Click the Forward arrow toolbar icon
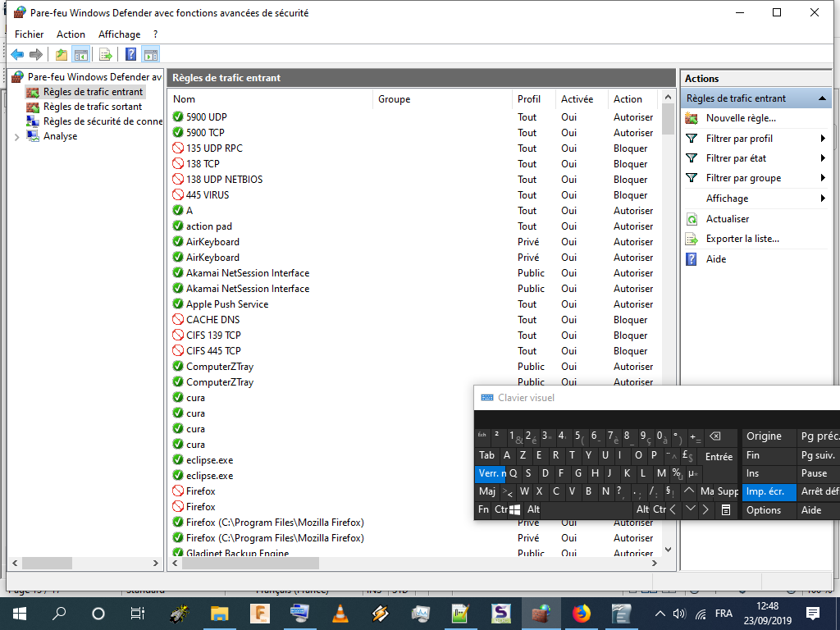Viewport: 840px width, 630px height. 36,54
